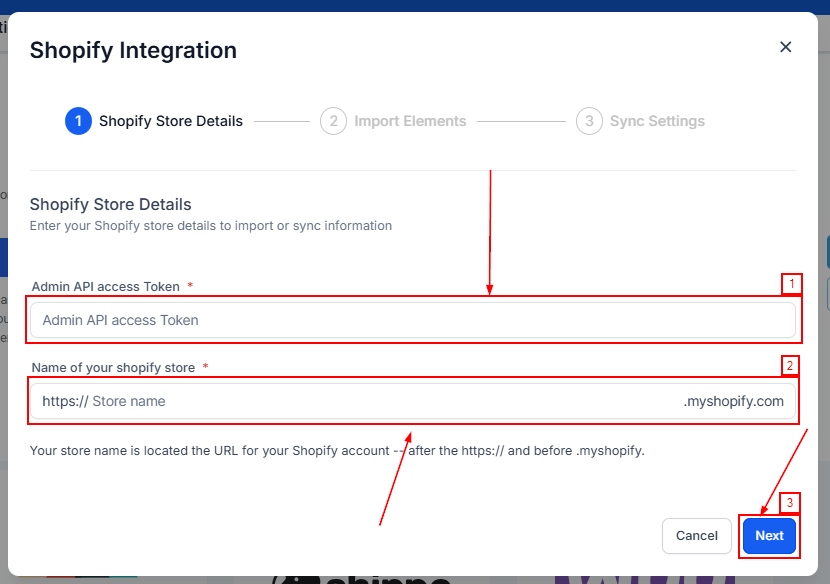Click the Shopify Integration dialog title
This screenshot has height=584, width=830.
[133, 50]
